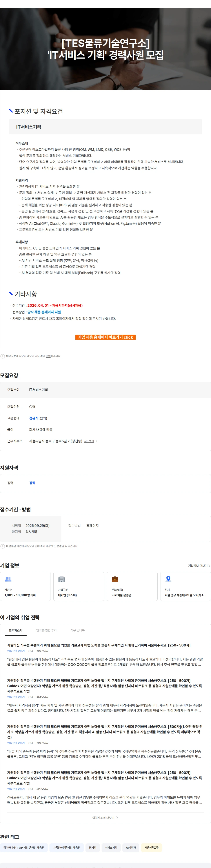Image resolution: width=211 pixels, height=868 pixels.
Task: Click the location pin icon
Action: pyautogui.click(x=168, y=579)
